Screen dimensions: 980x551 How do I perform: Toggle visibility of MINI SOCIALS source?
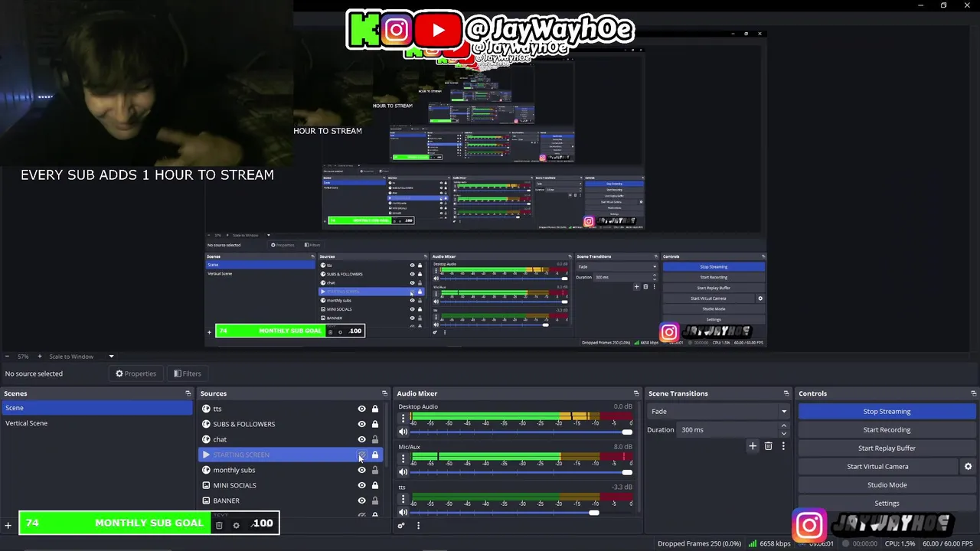(362, 485)
